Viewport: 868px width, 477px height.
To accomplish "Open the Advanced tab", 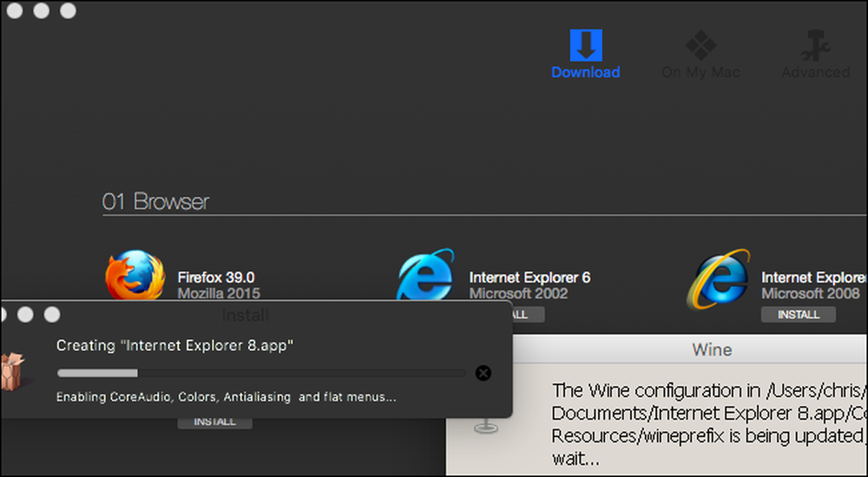I will (x=815, y=55).
